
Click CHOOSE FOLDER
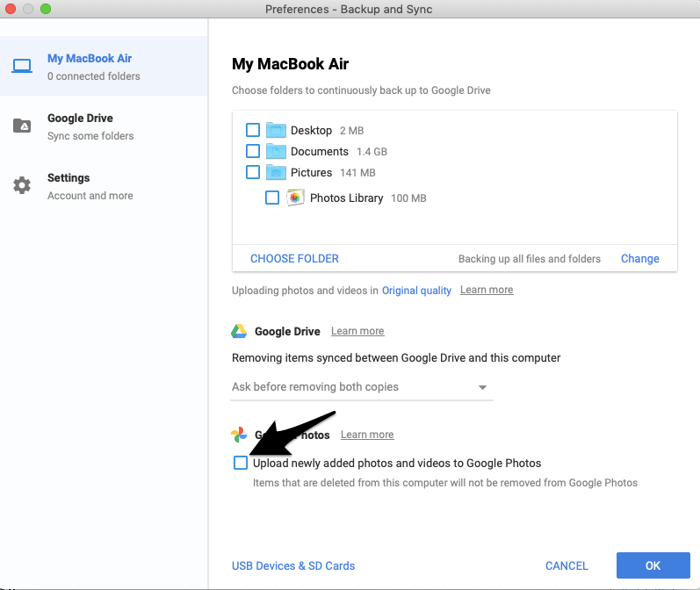(x=294, y=258)
